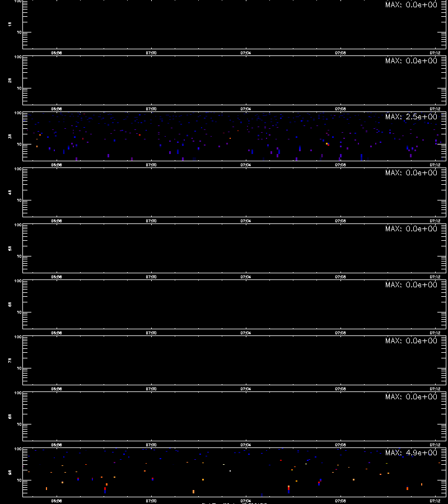Click the 07:00 time tick below panel 9R
This screenshot has width=448, height=504.
(151, 501)
